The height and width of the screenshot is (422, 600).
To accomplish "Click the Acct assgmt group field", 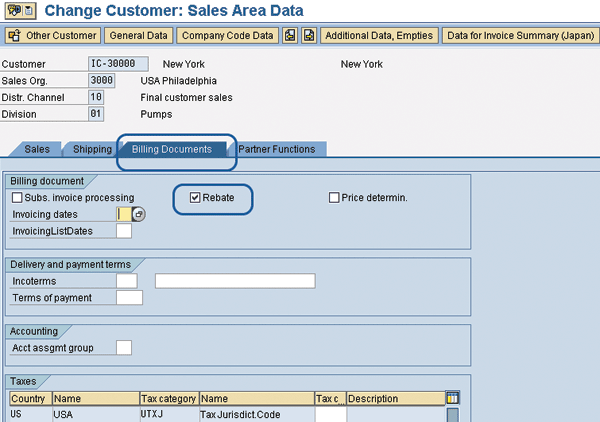I will click(124, 348).
